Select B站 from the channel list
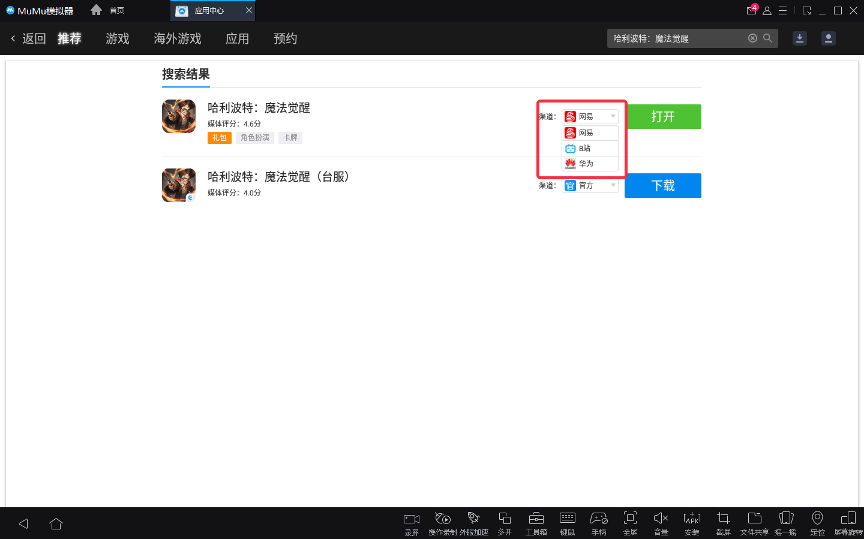Screen dimensions: 864x539 [590, 148]
